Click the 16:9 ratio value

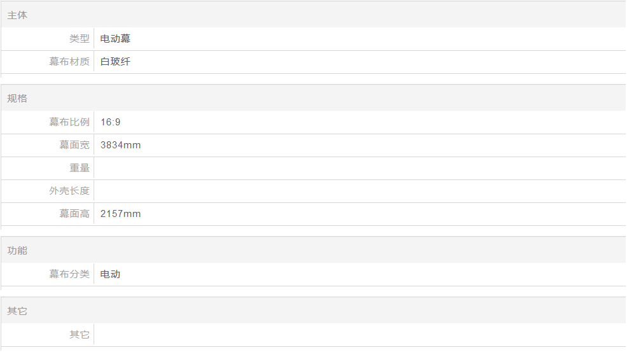tap(110, 122)
